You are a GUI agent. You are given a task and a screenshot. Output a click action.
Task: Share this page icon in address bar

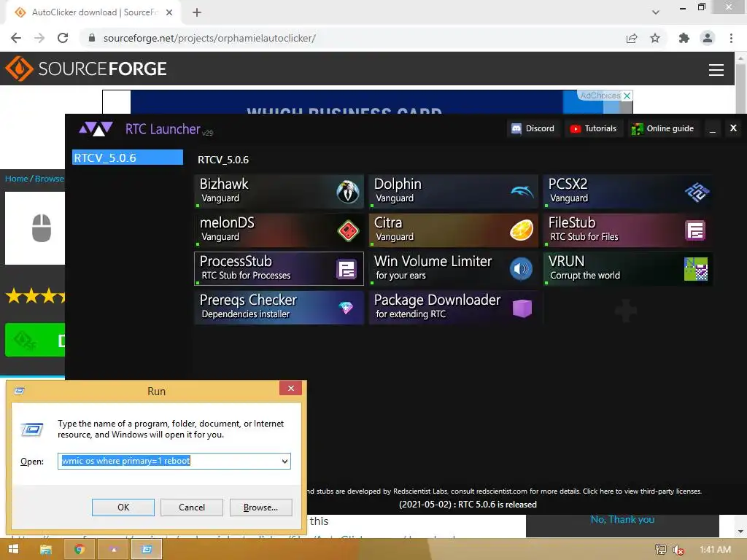[x=632, y=38]
